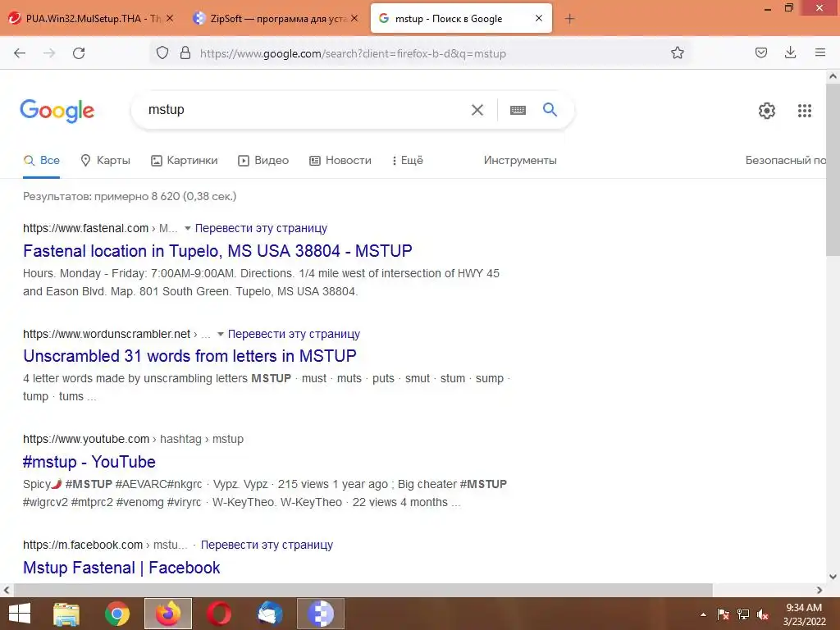Translate the fastenal.com result page
The image size is (840, 630).
click(261, 228)
